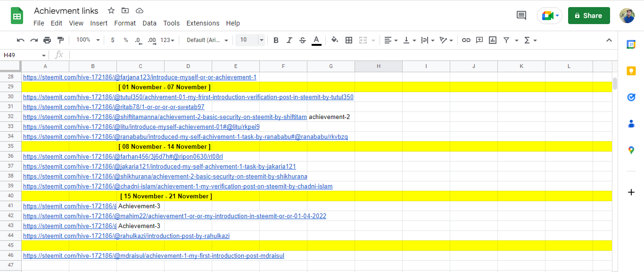Screen dimensions: 644x272
Task: Insert a link
Action: 466,40
